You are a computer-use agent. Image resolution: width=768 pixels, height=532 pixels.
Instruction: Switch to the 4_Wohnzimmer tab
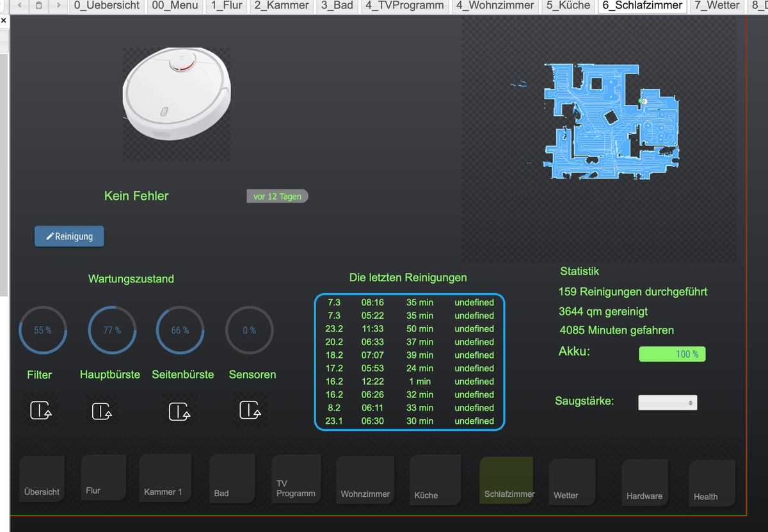(495, 6)
